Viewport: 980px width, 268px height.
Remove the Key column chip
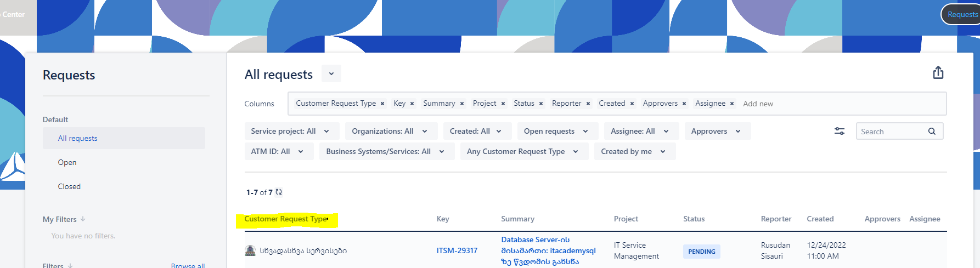(x=412, y=104)
